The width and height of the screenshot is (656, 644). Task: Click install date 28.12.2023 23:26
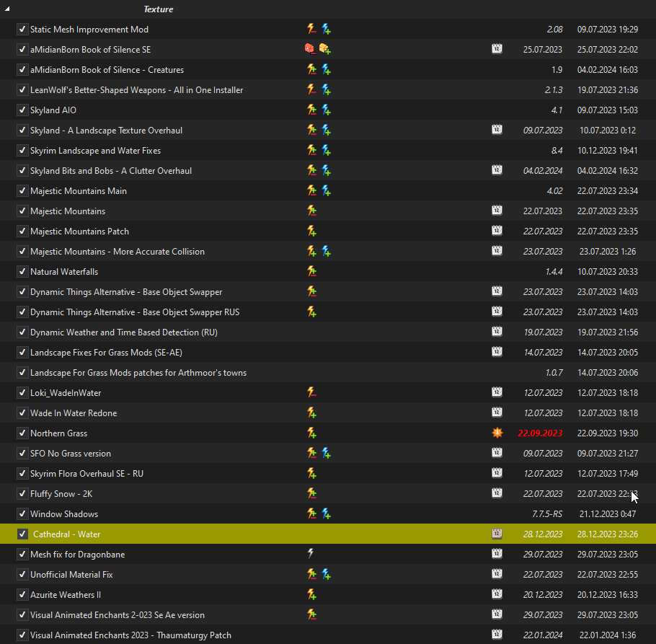click(608, 534)
